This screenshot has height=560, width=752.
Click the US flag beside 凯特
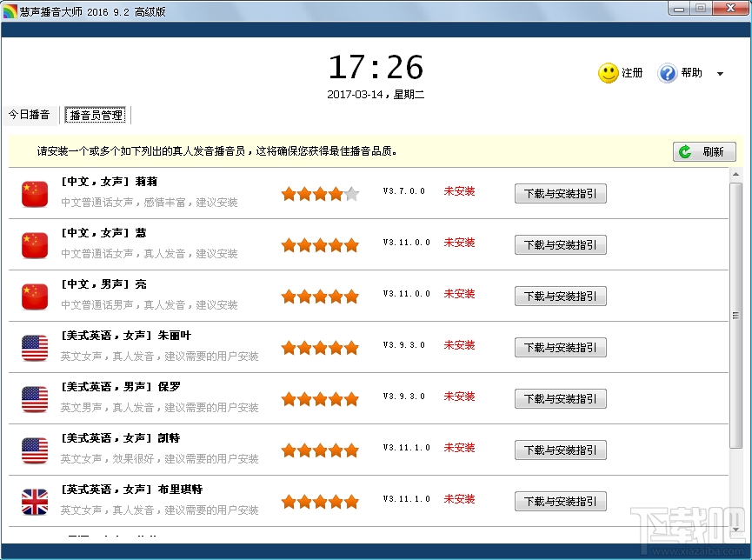coord(34,449)
